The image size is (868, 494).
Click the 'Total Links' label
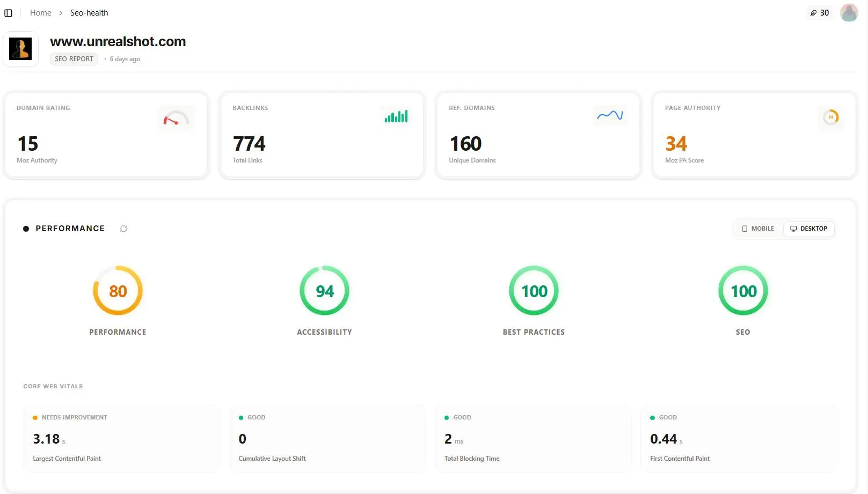[247, 160]
